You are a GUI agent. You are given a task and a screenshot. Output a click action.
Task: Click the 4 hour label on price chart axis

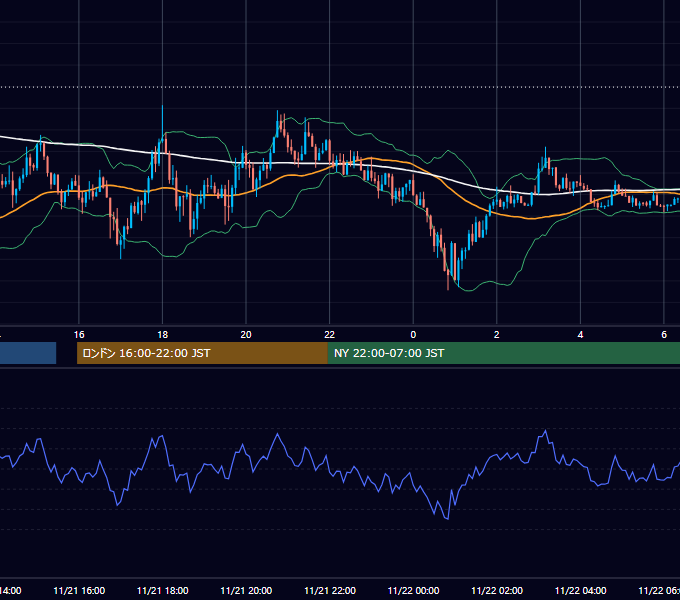580,335
